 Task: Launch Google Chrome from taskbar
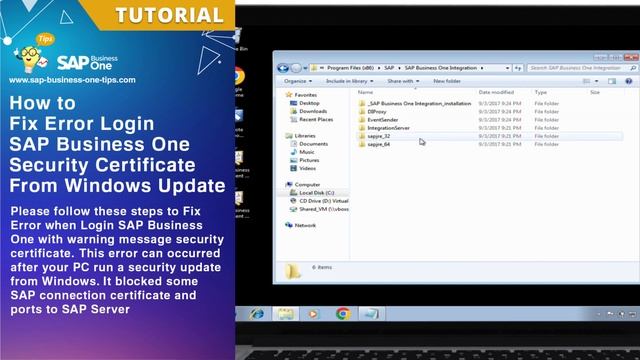[x=343, y=313]
